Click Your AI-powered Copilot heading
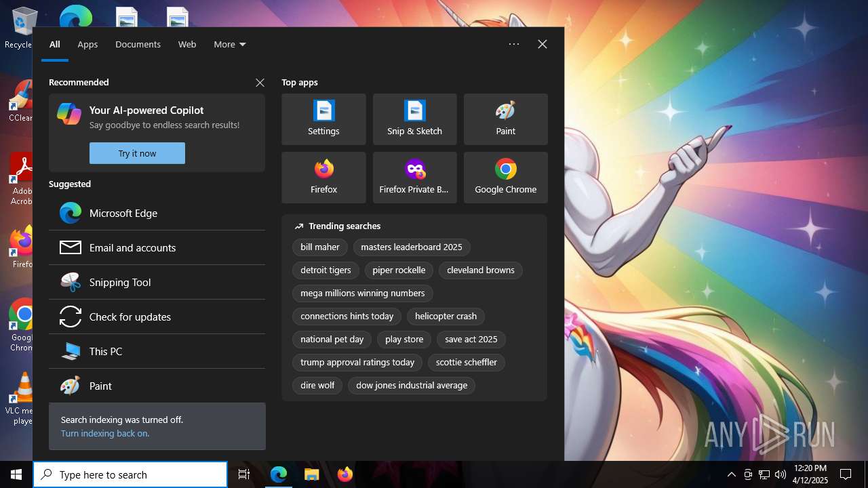The height and width of the screenshot is (488, 868). pyautogui.click(x=146, y=110)
